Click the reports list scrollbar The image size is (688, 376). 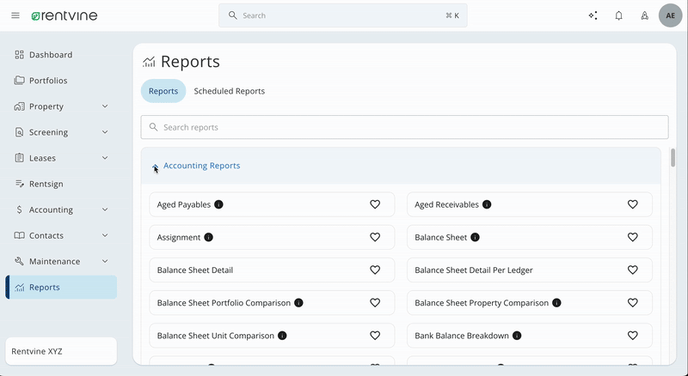click(673, 158)
